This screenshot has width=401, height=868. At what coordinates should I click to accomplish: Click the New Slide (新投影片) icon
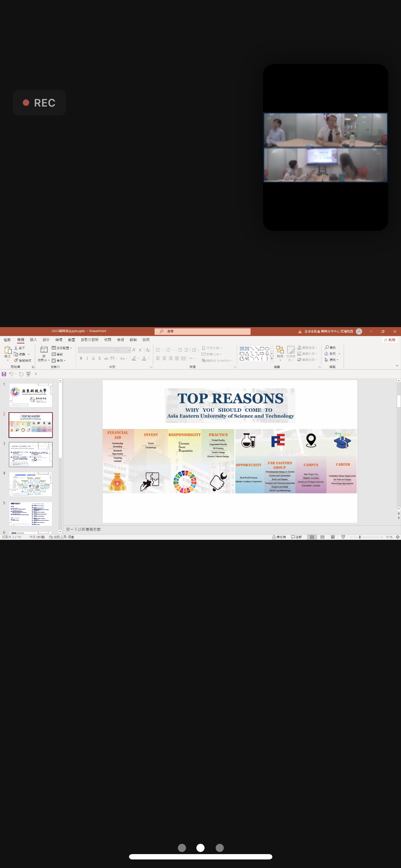[x=43, y=350]
